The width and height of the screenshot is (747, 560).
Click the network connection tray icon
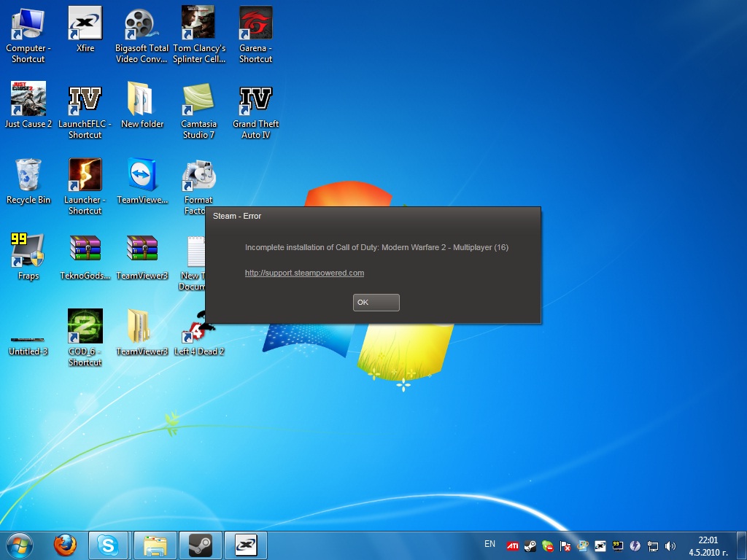click(x=653, y=545)
